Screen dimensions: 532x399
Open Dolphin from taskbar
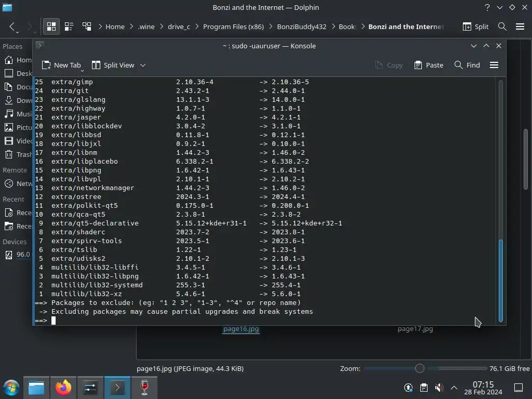(36, 388)
